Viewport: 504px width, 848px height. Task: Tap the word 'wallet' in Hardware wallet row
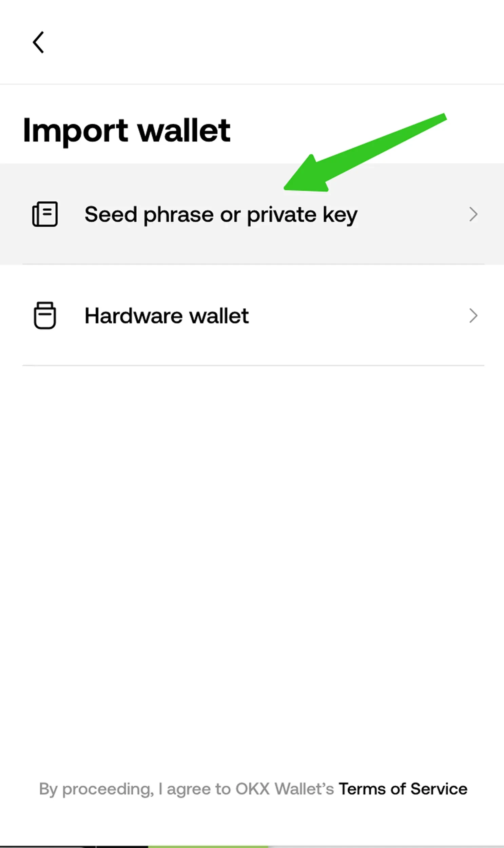(x=219, y=315)
